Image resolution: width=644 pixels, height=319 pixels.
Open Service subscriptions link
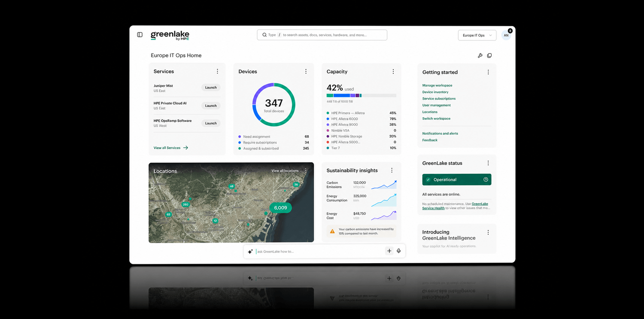439,99
